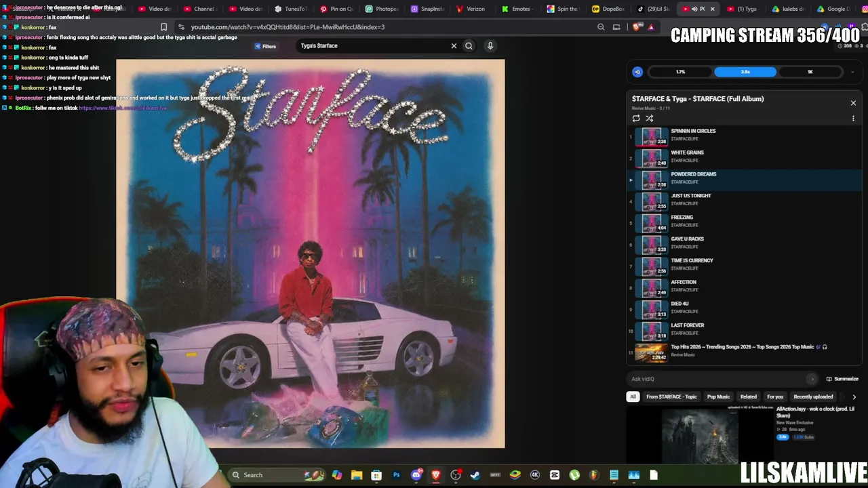Open Discord from taskbar
This screenshot has height=488, width=868.
pyautogui.click(x=416, y=475)
